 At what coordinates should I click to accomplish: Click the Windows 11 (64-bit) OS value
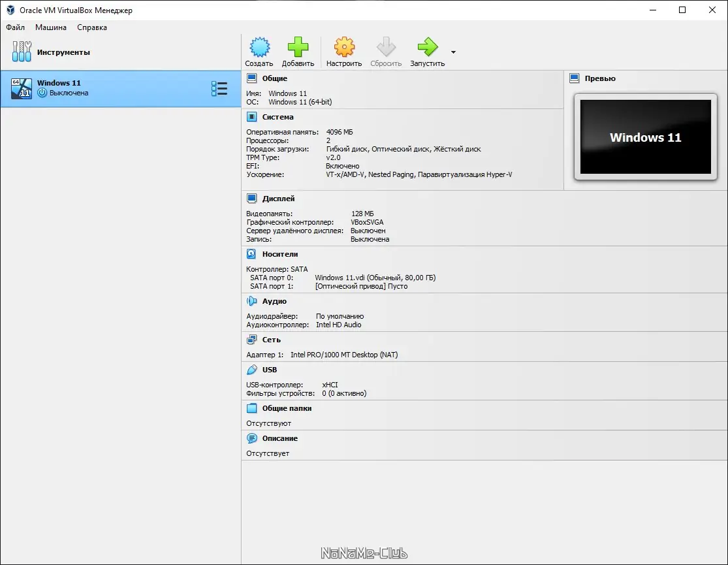(300, 102)
